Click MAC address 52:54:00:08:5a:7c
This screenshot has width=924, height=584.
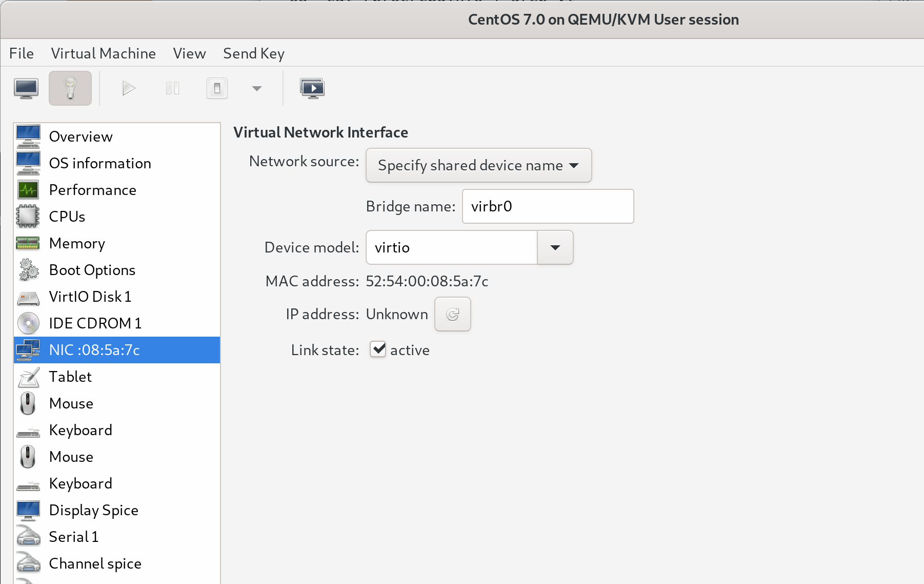427,281
